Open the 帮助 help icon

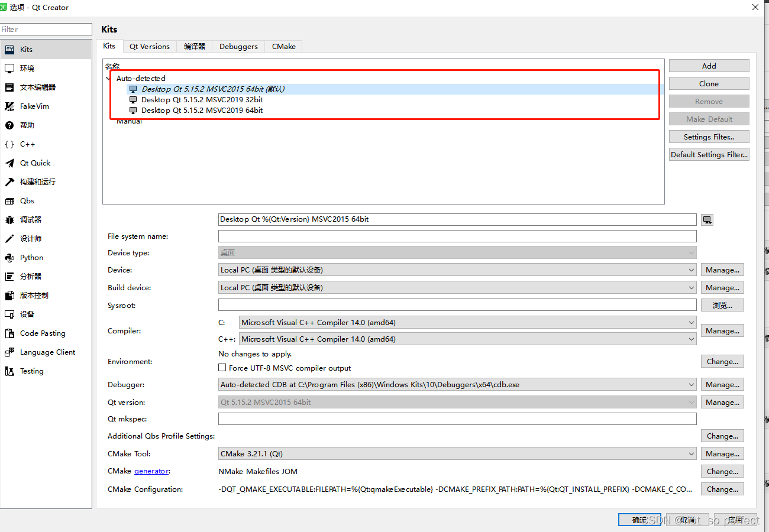(x=9, y=125)
